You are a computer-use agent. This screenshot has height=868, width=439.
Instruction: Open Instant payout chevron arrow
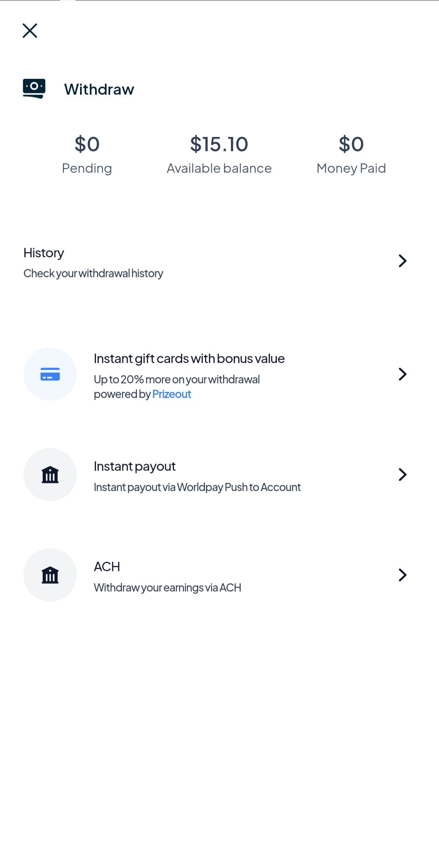point(402,474)
